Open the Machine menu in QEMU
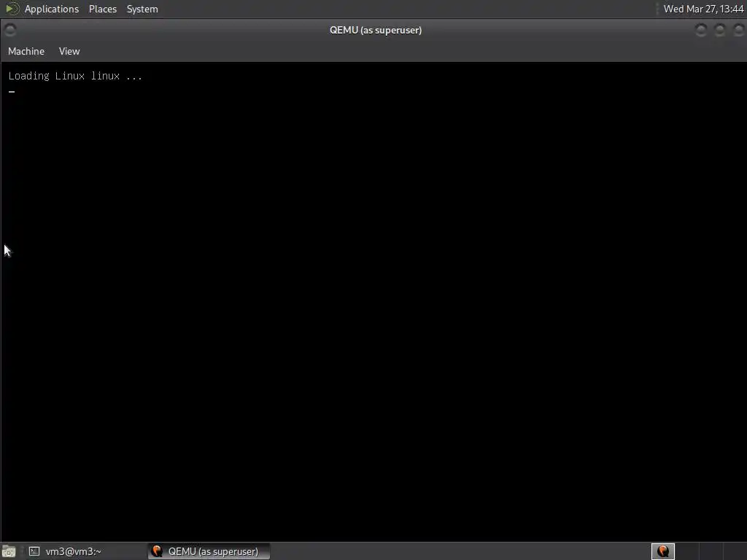The image size is (747, 560). [26, 51]
